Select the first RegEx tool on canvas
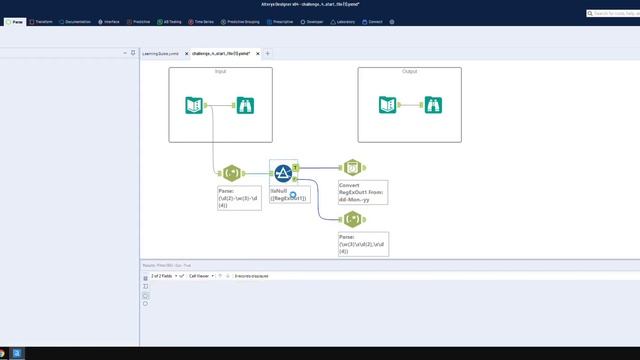The height and width of the screenshot is (360, 640). [231, 173]
